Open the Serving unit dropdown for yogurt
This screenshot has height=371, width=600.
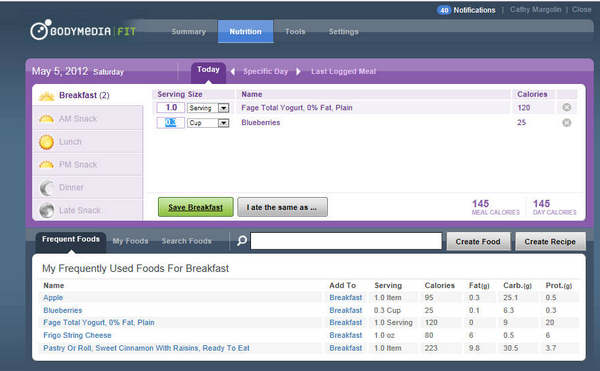click(223, 108)
